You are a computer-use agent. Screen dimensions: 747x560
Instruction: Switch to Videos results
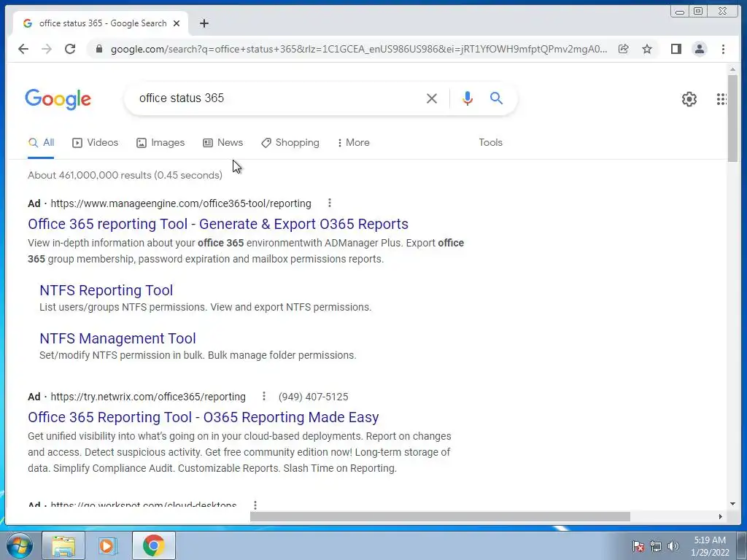[96, 142]
